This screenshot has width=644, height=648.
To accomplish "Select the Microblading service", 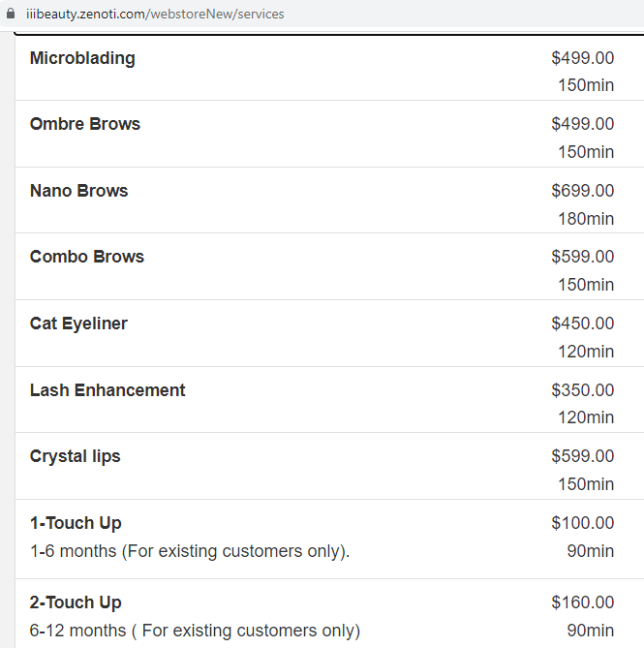I will click(82, 58).
